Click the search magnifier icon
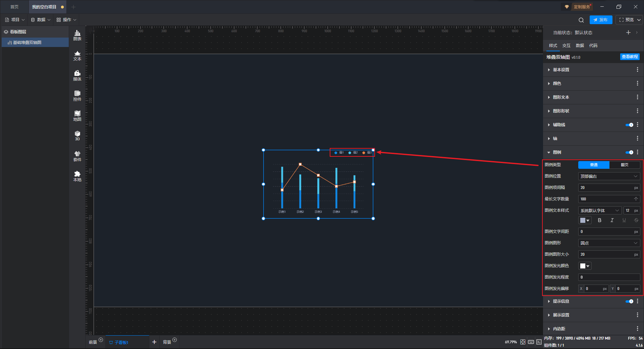This screenshot has height=349, width=644. tap(581, 20)
